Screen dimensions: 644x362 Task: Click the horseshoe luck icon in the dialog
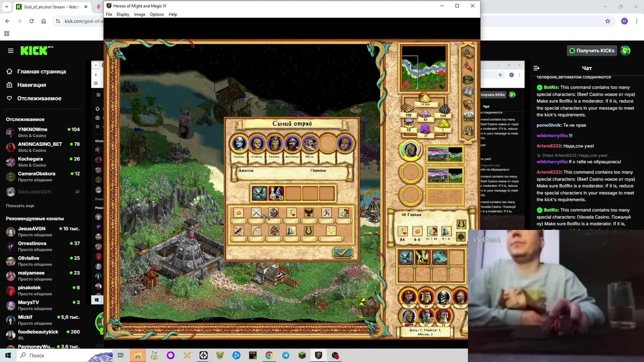point(308,231)
